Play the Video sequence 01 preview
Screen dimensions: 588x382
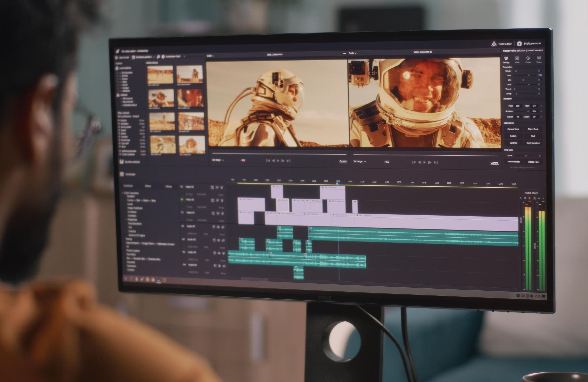click(x=424, y=162)
